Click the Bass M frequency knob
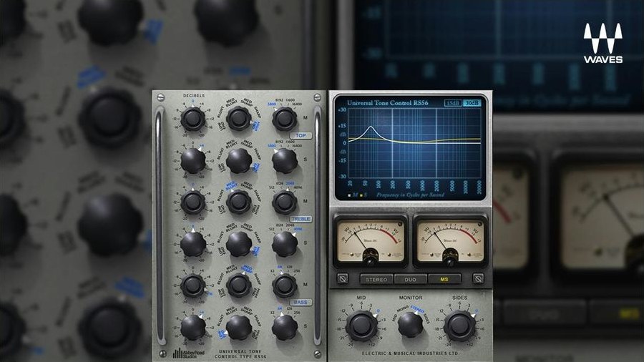 [285, 285]
